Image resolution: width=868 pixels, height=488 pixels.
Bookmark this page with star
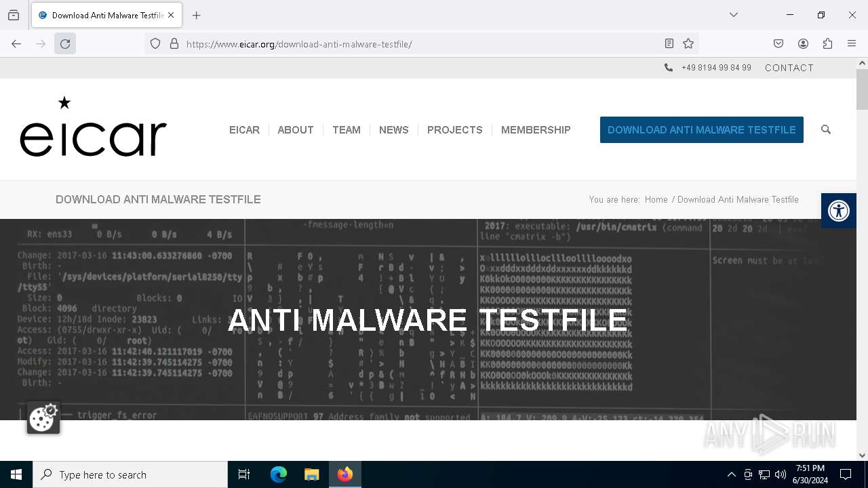[688, 44]
